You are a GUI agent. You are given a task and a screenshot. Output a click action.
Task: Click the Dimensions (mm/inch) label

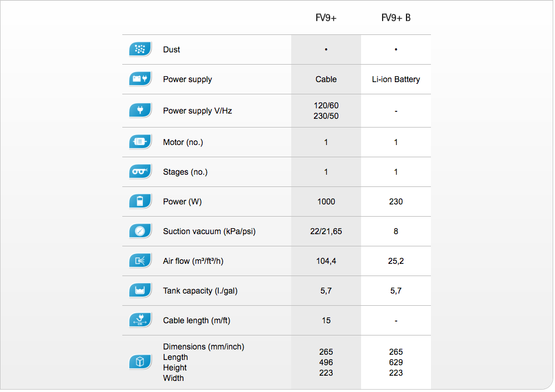pyautogui.click(x=203, y=347)
